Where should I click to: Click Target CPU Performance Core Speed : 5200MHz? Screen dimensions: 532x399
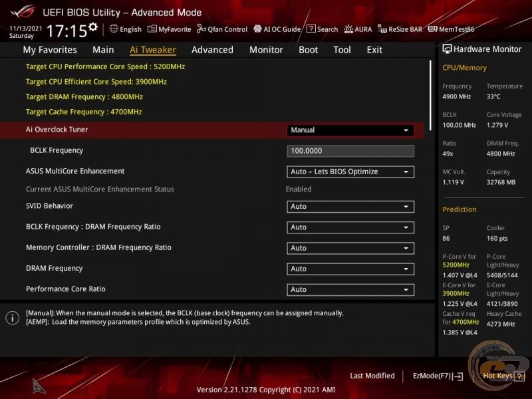click(105, 66)
